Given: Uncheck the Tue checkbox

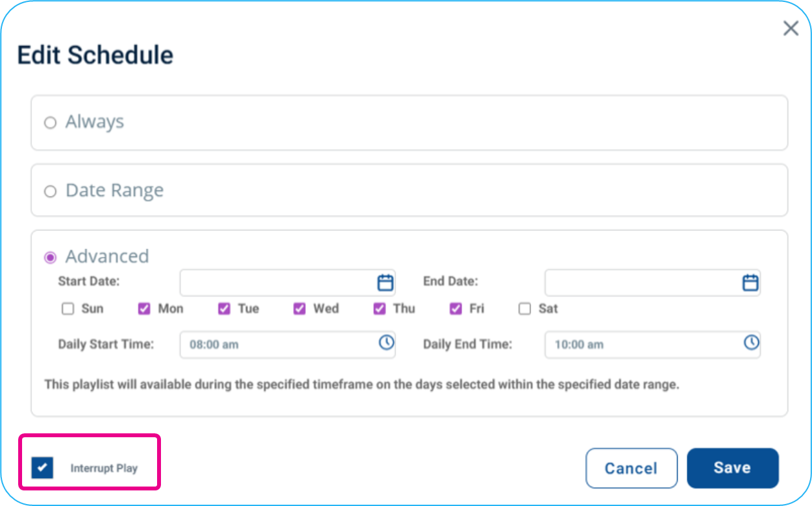Looking at the screenshot, I should 224,309.
